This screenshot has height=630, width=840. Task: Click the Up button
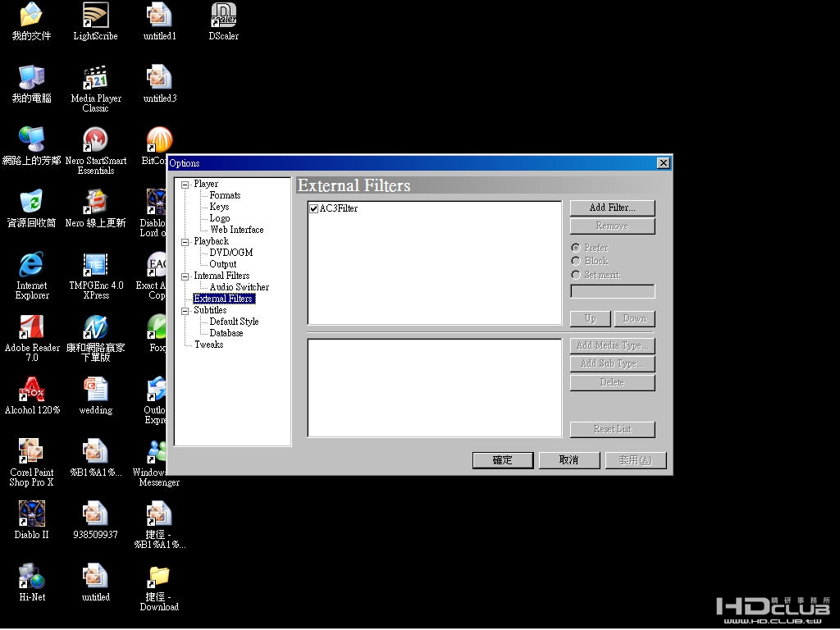coord(591,319)
